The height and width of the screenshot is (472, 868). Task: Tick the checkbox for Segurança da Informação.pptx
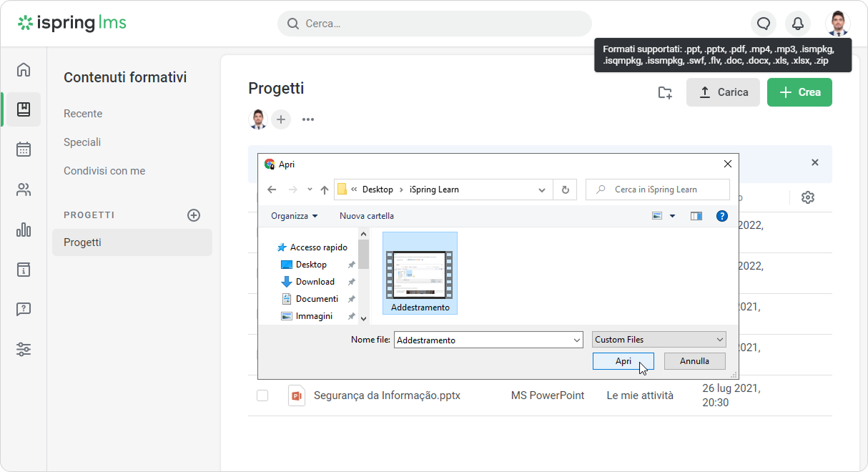(262, 395)
